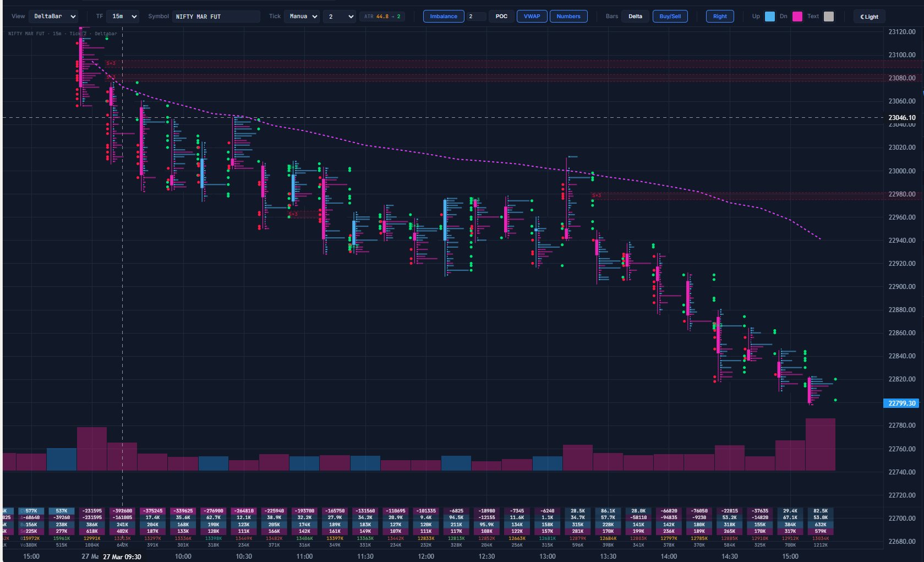Enable the POC display
Viewport: 924px width, 562px height.
(x=501, y=17)
